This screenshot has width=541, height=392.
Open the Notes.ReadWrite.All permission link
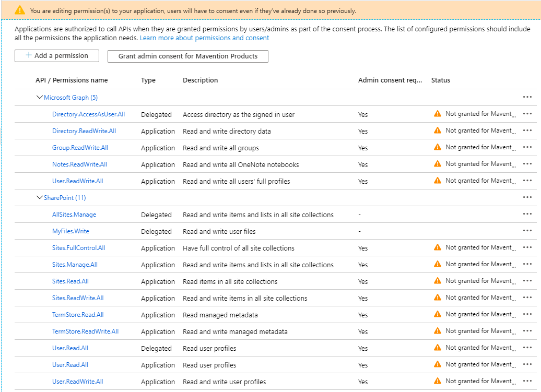click(79, 164)
